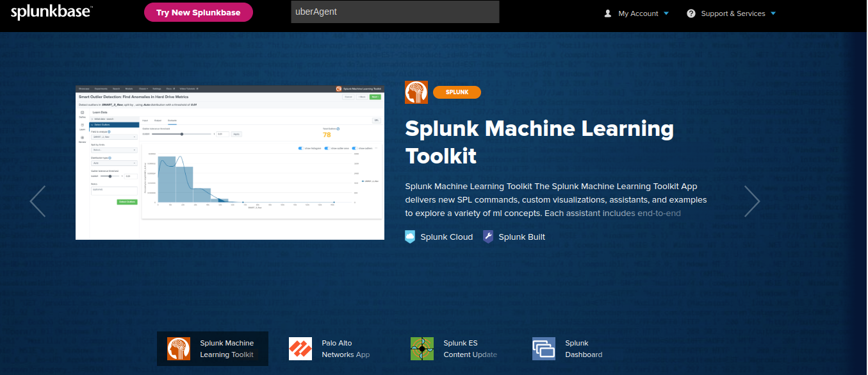
Task: Click the uberAgent search field
Action: (x=395, y=12)
